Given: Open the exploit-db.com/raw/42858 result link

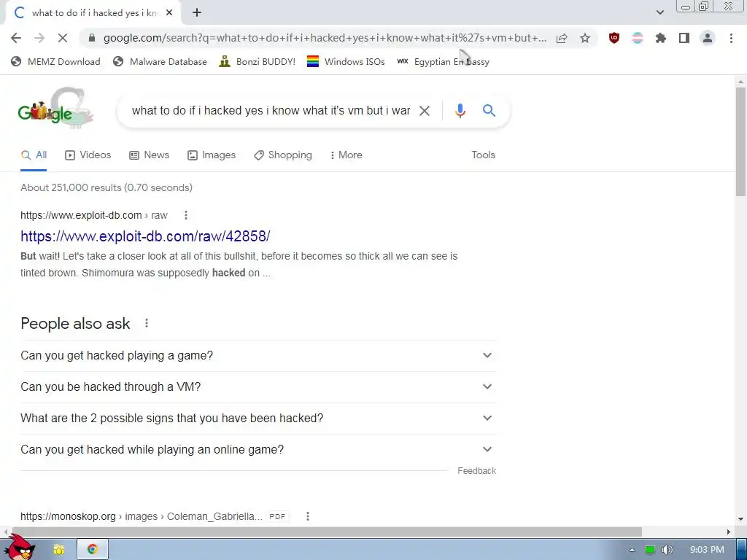Looking at the screenshot, I should tap(145, 236).
